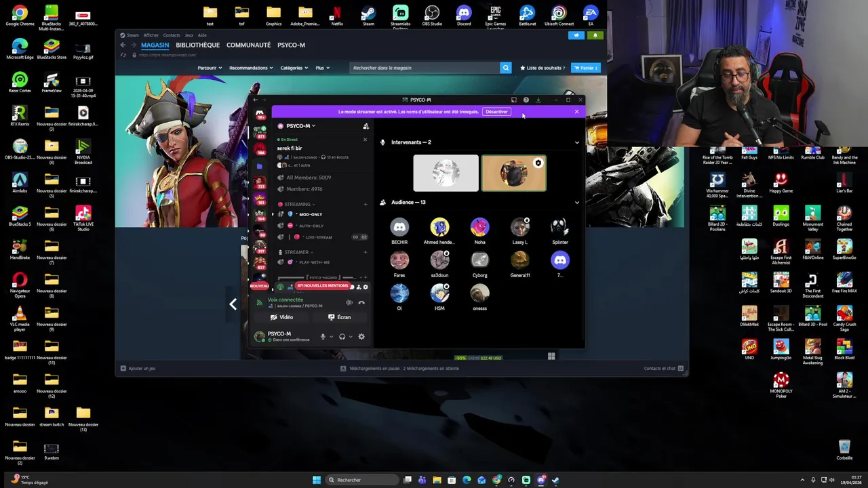
Task: Start screen share with Écran button
Action: pos(340,317)
